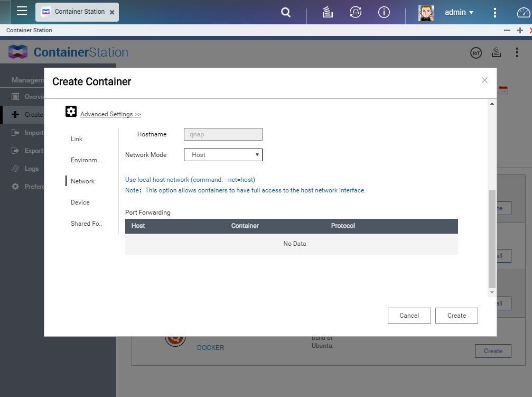Open Container Station three-dot options menu

[x=517, y=52]
